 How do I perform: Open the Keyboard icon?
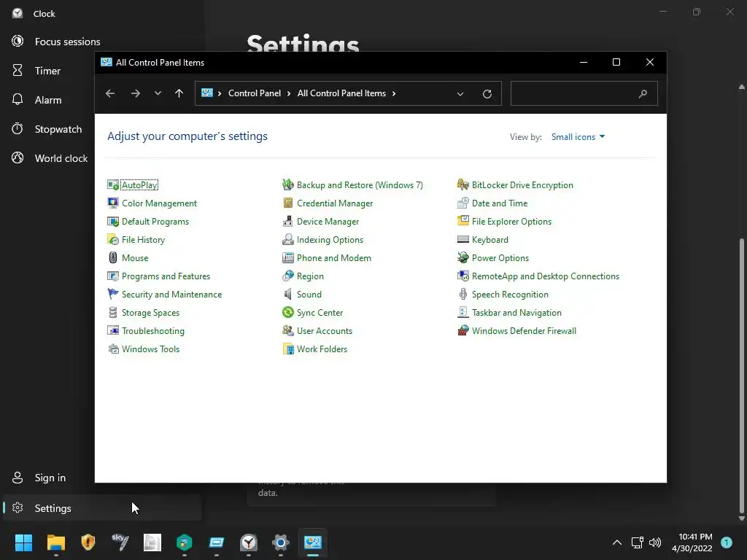[x=463, y=239]
